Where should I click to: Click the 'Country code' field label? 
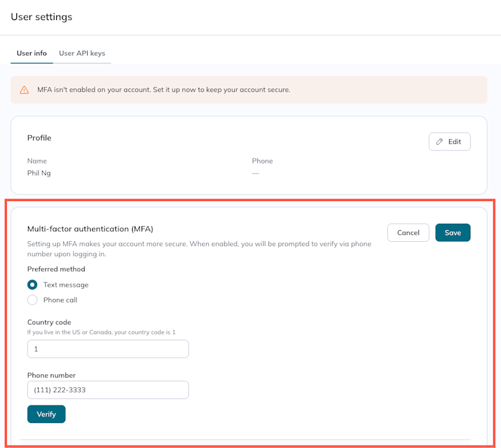49,322
